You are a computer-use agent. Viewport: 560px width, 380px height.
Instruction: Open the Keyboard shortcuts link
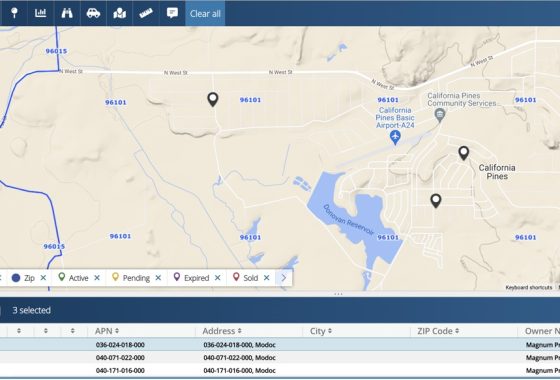[529, 288]
